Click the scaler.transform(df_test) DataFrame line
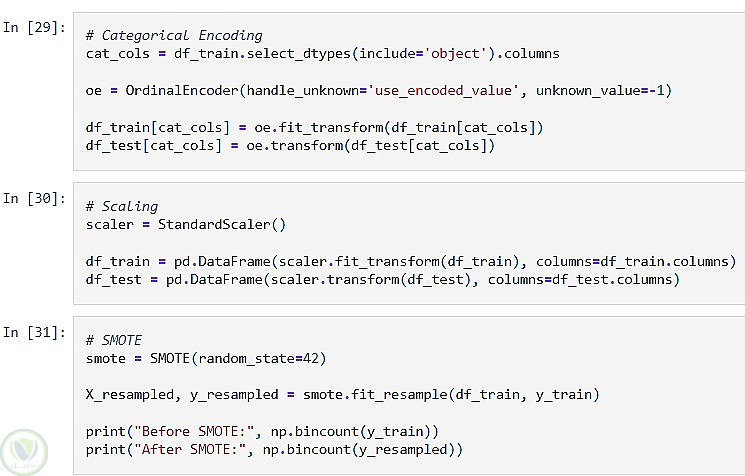 click(x=382, y=280)
